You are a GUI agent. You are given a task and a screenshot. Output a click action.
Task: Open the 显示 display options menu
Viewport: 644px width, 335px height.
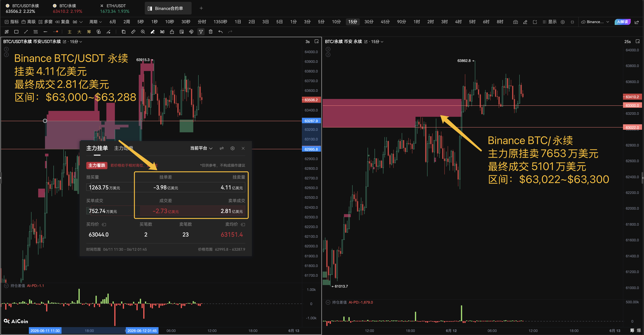pyautogui.click(x=550, y=22)
